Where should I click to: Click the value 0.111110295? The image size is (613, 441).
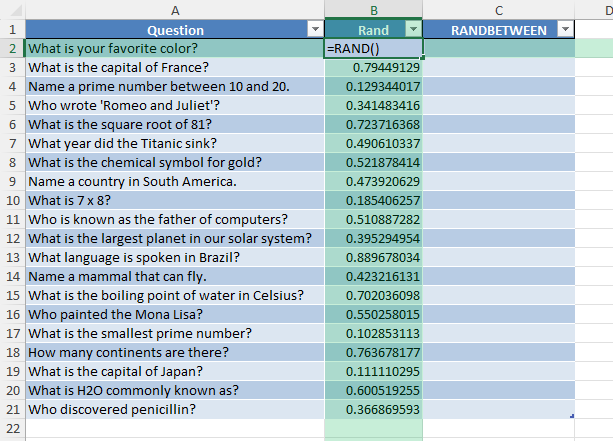383,371
